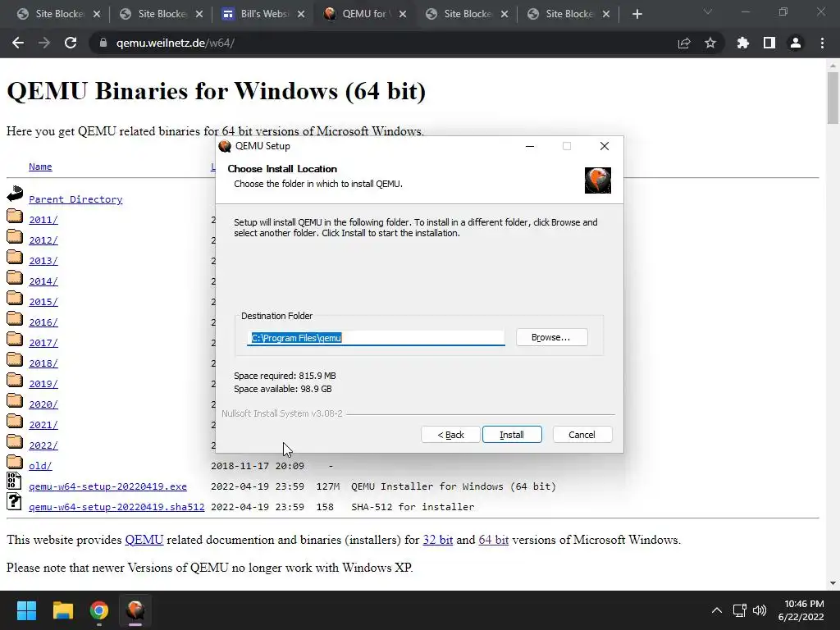Click the address bar URL
This screenshot has width=840, height=630.
(176, 43)
